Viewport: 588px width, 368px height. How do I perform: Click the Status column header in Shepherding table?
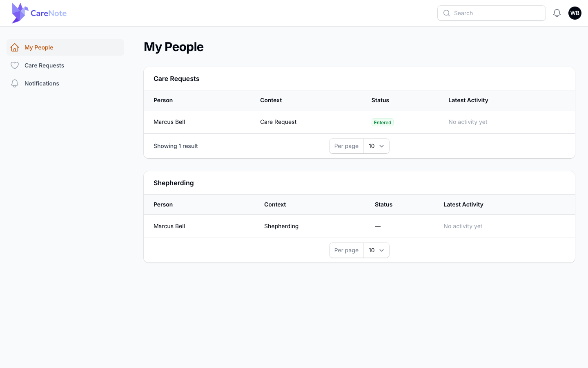[383, 204]
